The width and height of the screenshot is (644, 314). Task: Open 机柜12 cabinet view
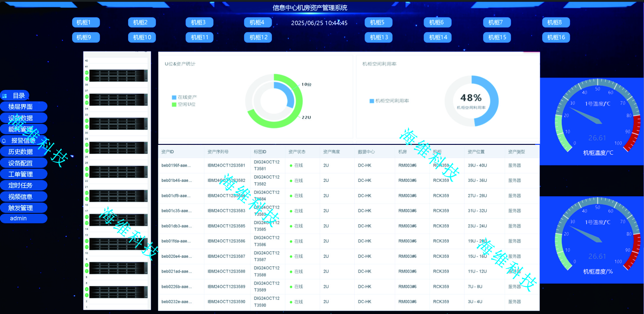pyautogui.click(x=258, y=38)
